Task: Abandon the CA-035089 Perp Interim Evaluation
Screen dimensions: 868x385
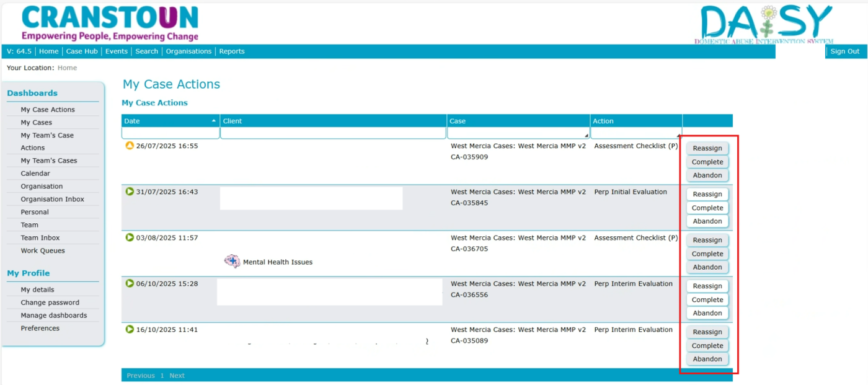Action: coord(707,359)
